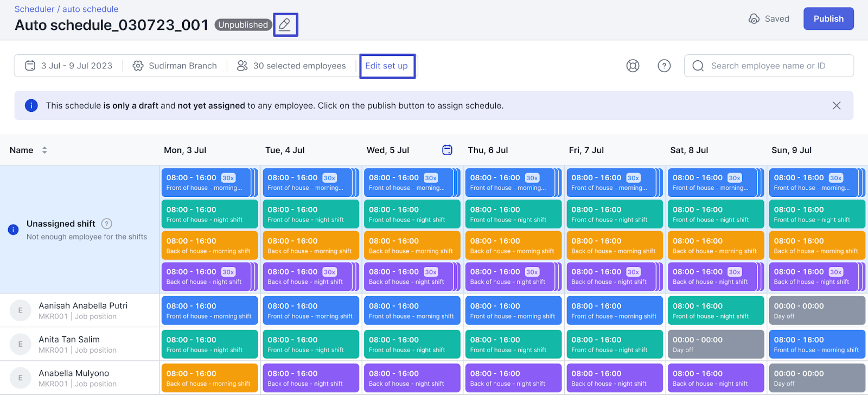
Task: Click the Edit set up link
Action: click(386, 66)
